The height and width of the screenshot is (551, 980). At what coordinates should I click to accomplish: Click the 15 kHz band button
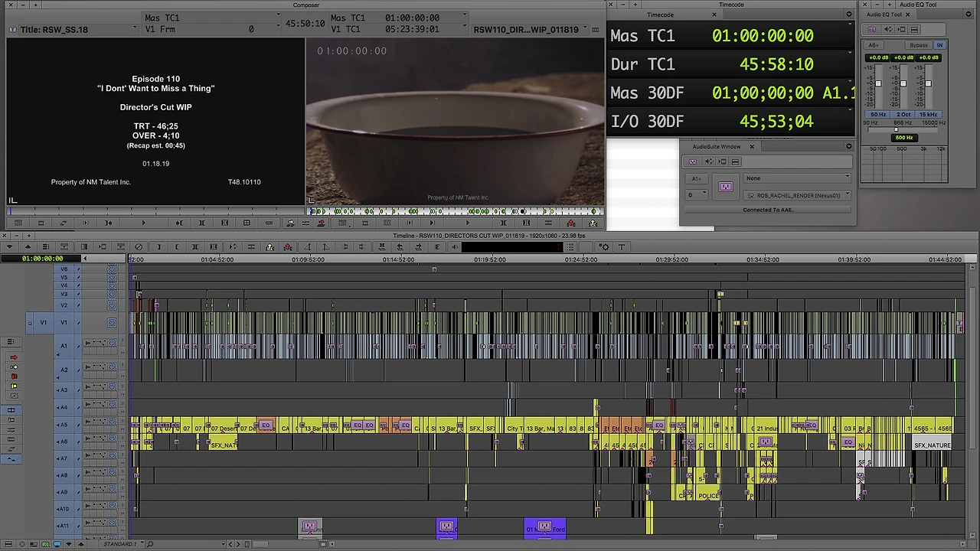[928, 115]
